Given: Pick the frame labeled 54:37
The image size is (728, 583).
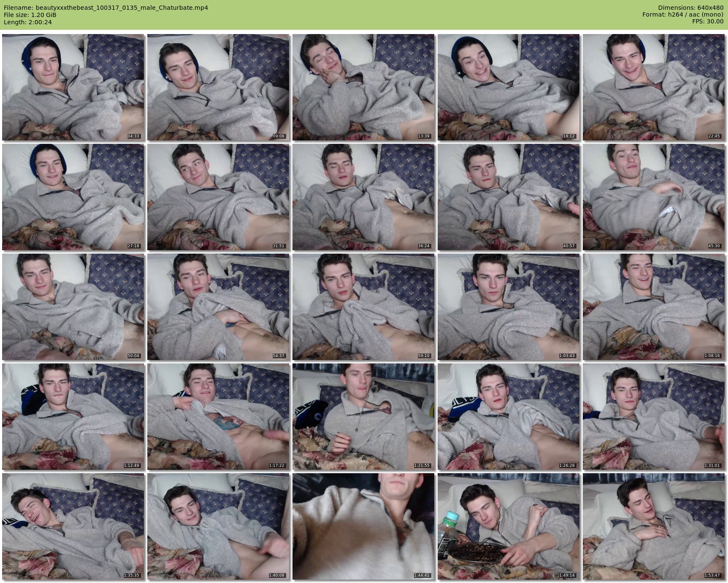Looking at the screenshot, I should 218,307.
